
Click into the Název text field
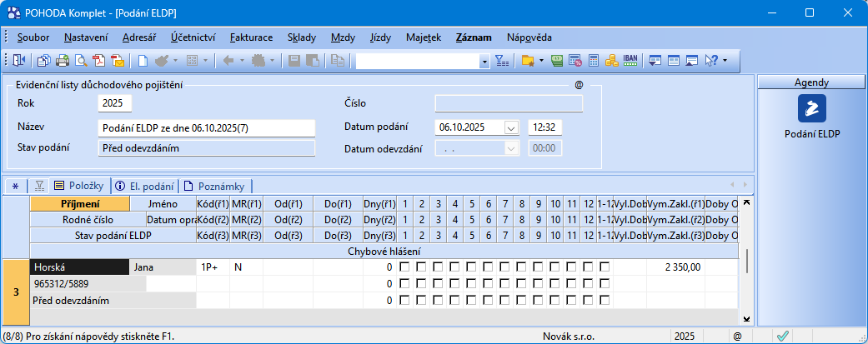tap(206, 127)
